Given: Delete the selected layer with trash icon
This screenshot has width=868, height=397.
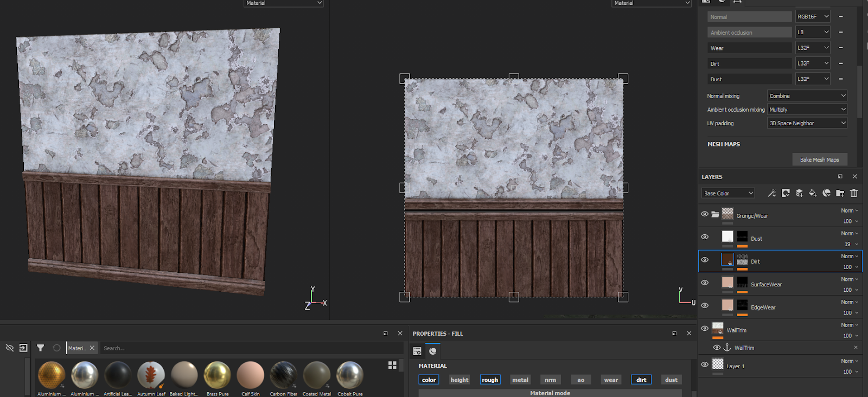Looking at the screenshot, I should 854,193.
